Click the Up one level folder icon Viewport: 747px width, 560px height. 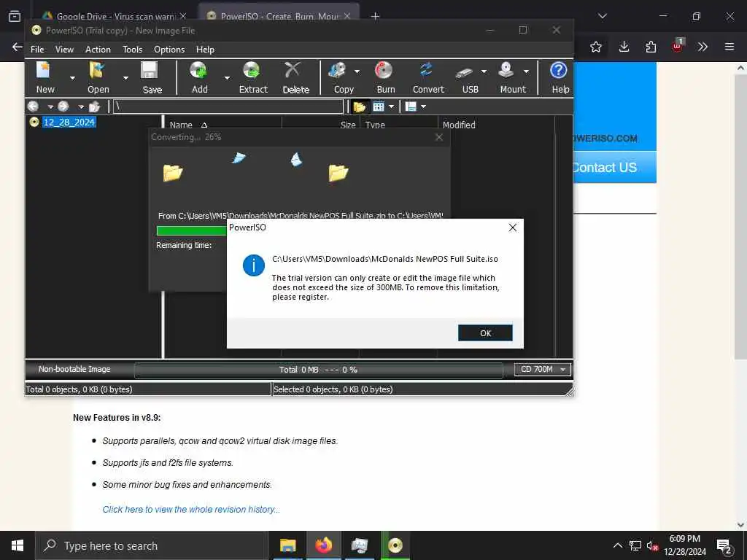[x=94, y=106]
